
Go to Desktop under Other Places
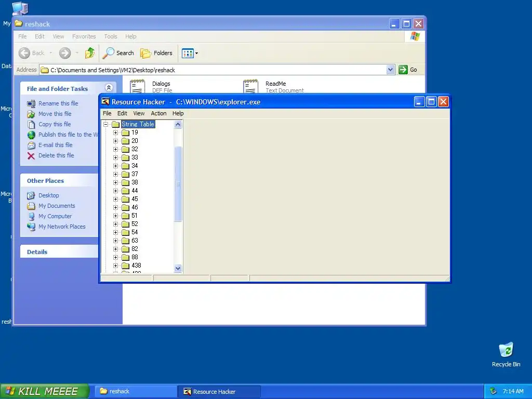pyautogui.click(x=48, y=195)
